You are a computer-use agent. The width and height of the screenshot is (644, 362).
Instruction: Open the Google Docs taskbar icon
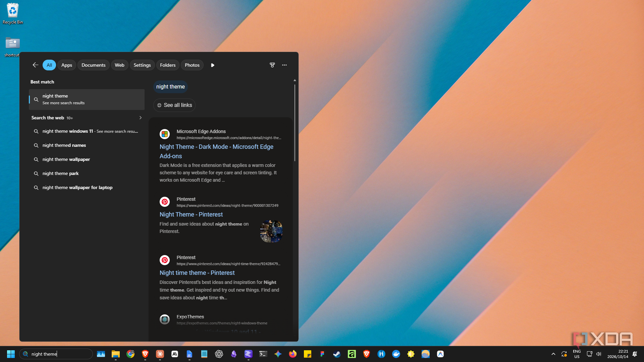tap(190, 354)
